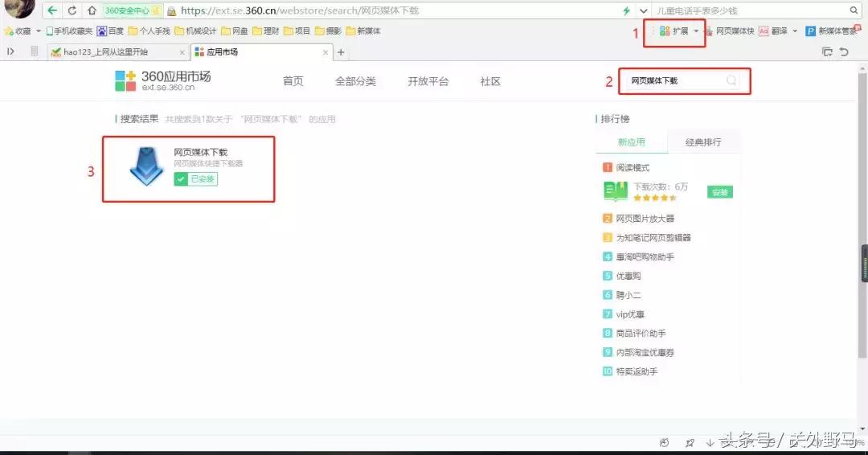Click the 扩展 extensions button
Screen dimensions: 868x455
pyautogui.click(x=674, y=31)
